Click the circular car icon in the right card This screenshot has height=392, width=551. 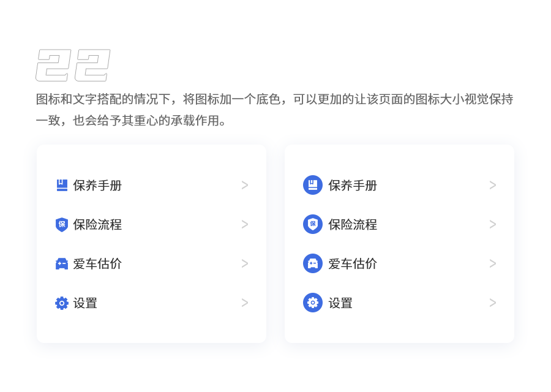[x=313, y=263]
